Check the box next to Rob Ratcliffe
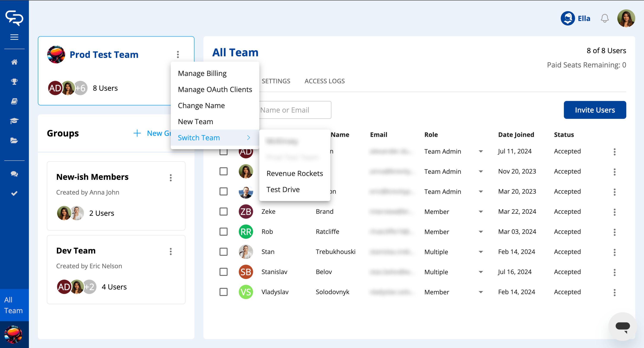The width and height of the screenshot is (644, 348). coord(223,232)
